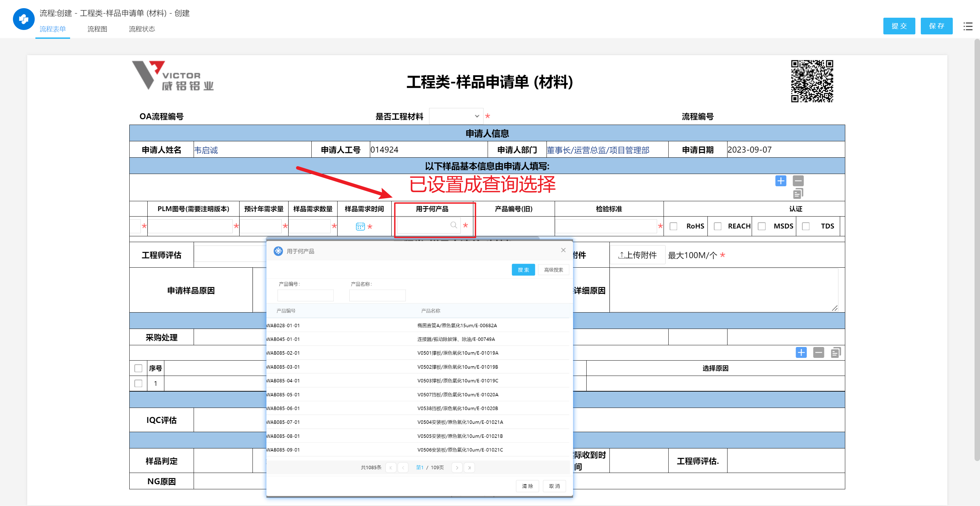
Task: Check the row 1 checkbox
Action: (138, 383)
